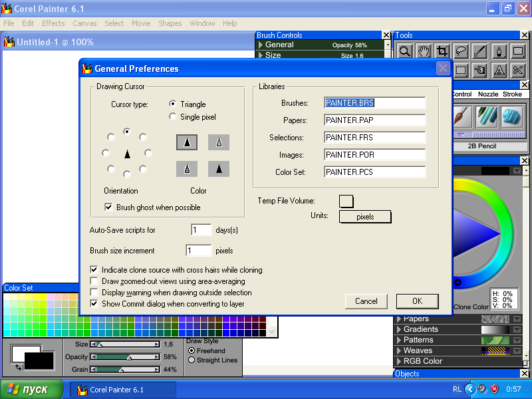Select the Grabber hand tool

pos(423,52)
